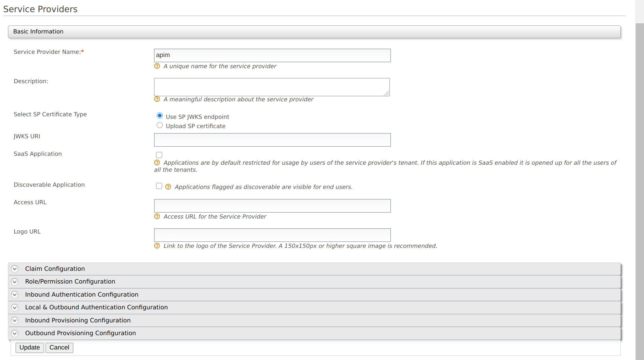644x360 pixels.
Task: Click the Cancel button
Action: [x=59, y=348]
